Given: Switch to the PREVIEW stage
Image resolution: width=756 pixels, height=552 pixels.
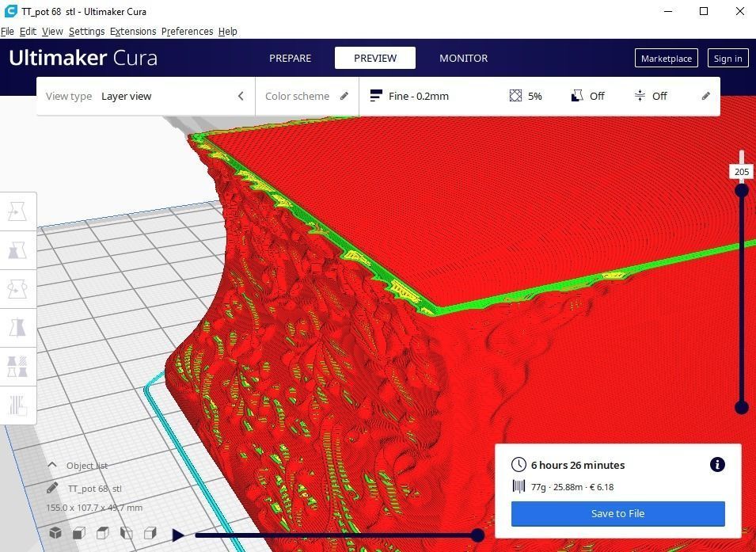Looking at the screenshot, I should coord(375,58).
